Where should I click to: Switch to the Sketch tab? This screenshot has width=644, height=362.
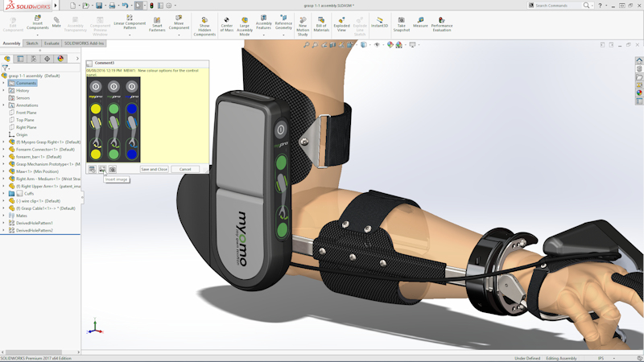tap(32, 43)
